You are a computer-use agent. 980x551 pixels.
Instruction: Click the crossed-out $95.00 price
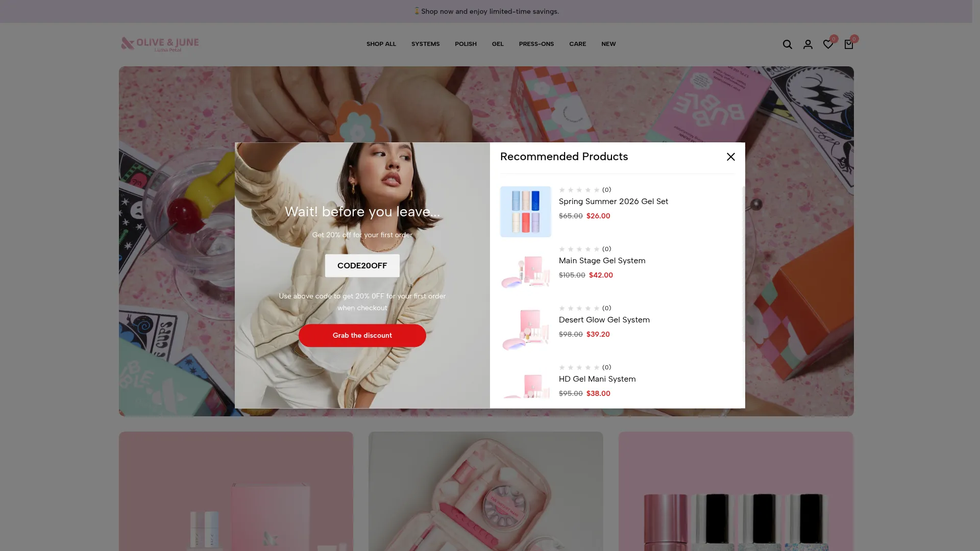571,393
